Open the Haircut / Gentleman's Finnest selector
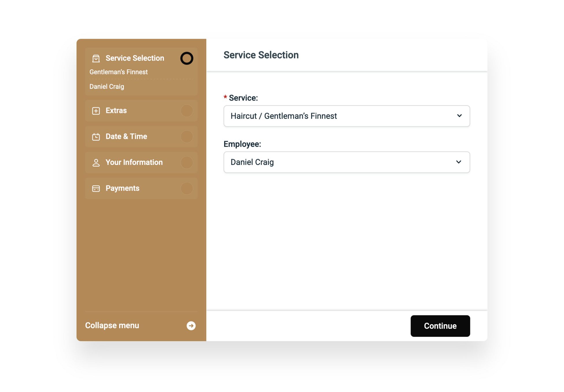 pyautogui.click(x=347, y=116)
